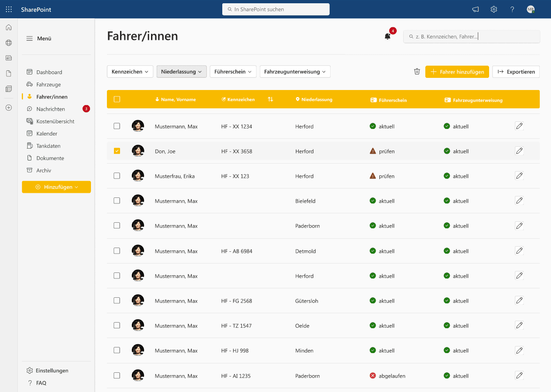The height and width of the screenshot is (392, 551).
Task: Go to Kostenübersicht in the sidebar
Action: (55, 121)
